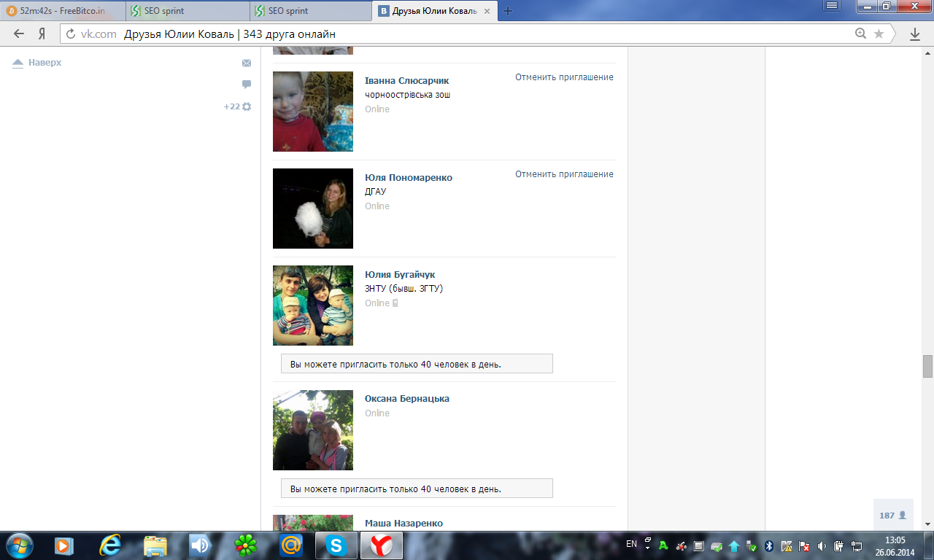Click Safely Remove Hardware tray icon

pos(751,545)
